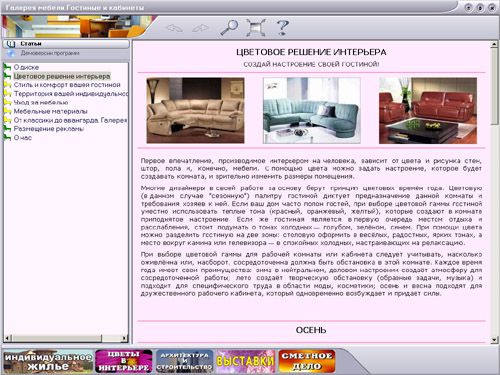Click the heading ЦВЕТОВОЕ РЕШЕНИЕ ИНТЕРЬЕРА
This screenshot has width=500, height=375.
[311, 52]
